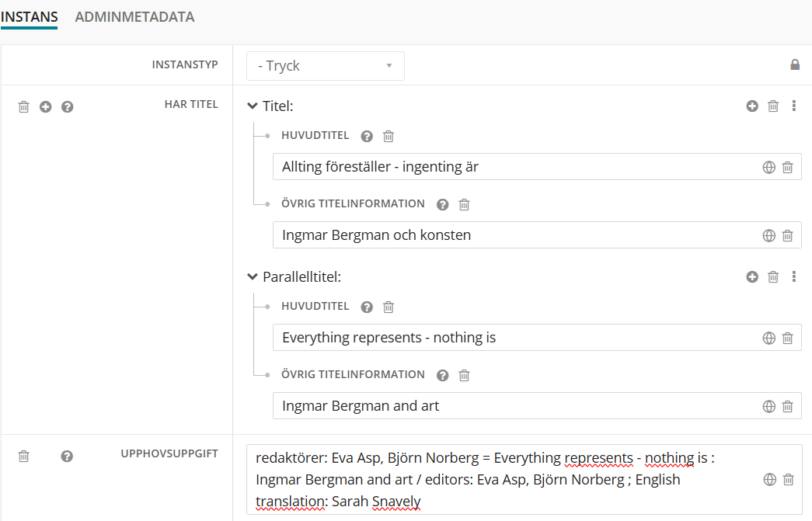Switch to the INSTANS tab

pyautogui.click(x=29, y=17)
